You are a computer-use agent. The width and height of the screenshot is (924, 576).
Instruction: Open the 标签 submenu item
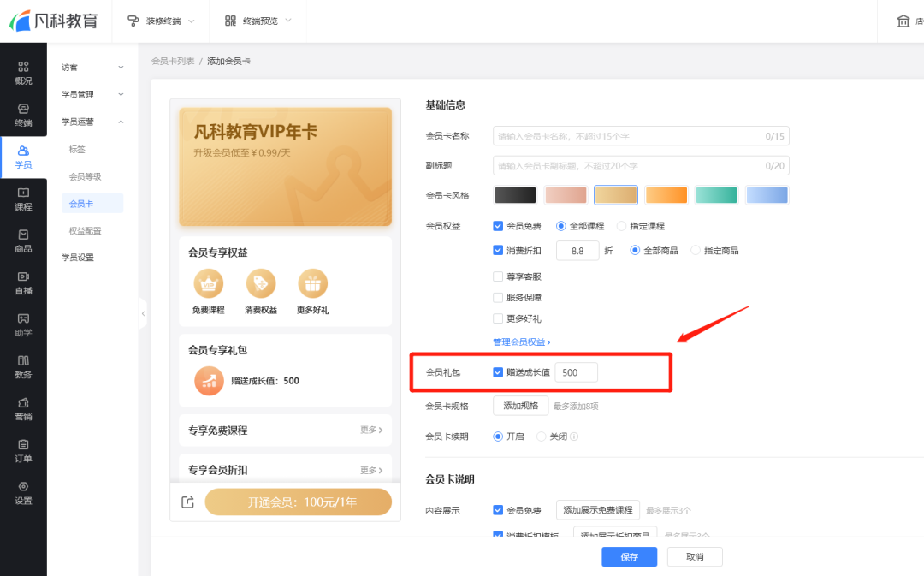pos(77,149)
